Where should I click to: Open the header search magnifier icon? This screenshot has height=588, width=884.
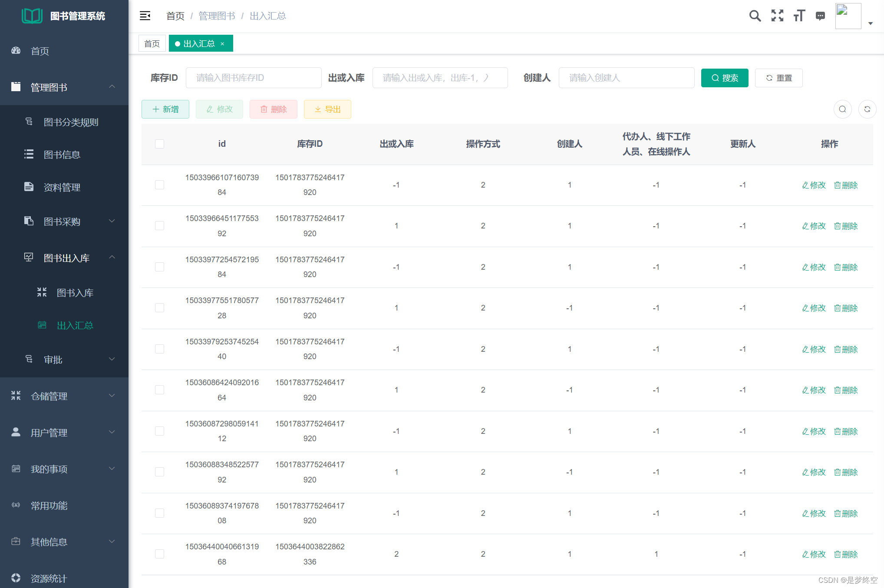(755, 16)
